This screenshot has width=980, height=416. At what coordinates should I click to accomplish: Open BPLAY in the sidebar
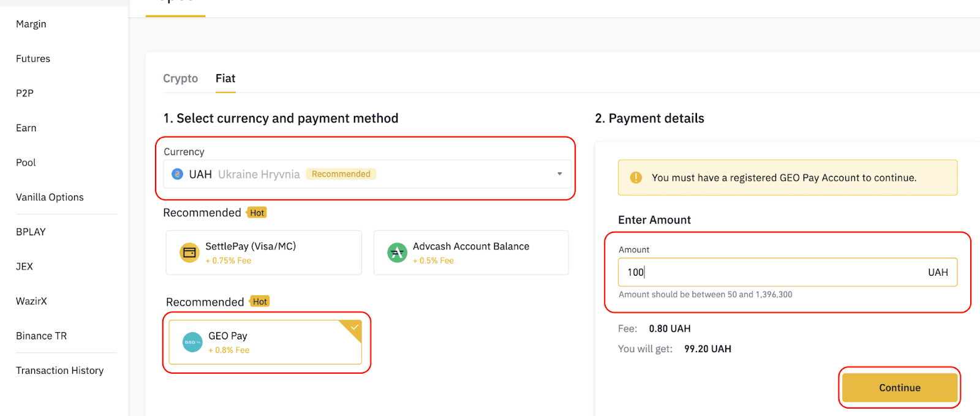[x=31, y=232]
